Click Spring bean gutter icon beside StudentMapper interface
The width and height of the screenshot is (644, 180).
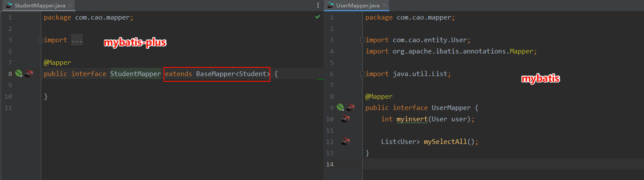19,73
